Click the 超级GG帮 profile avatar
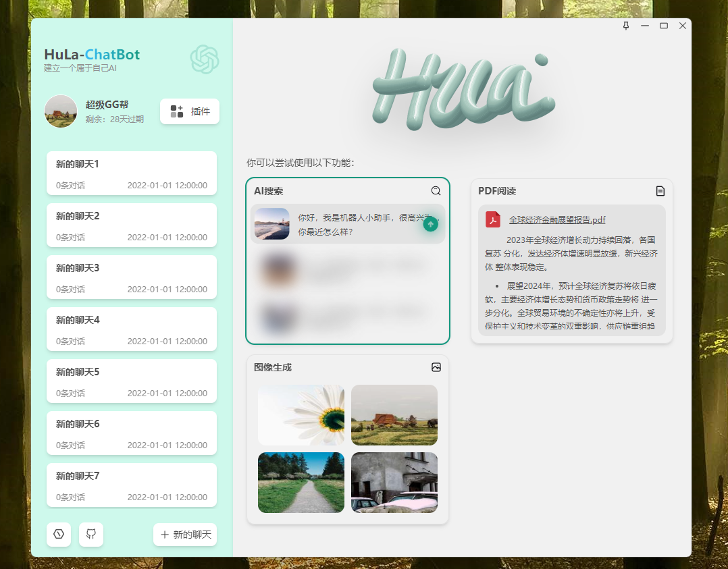Screen dimensions: 728x569 click(x=61, y=111)
